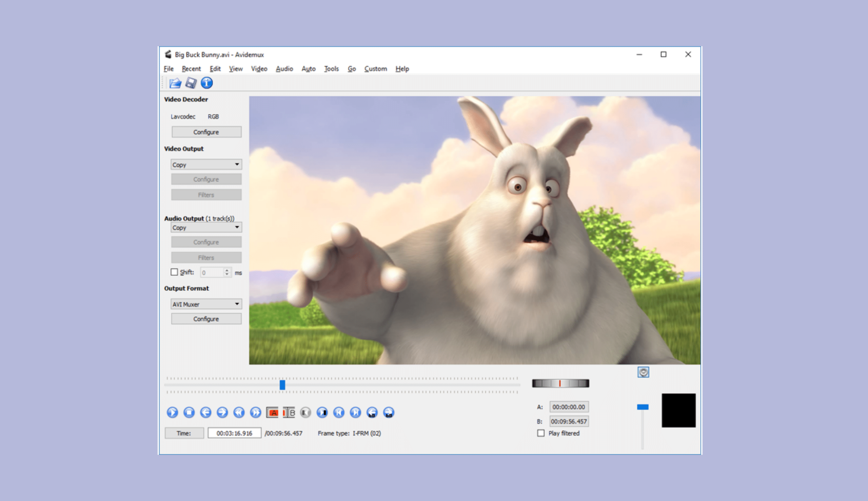Open the Recent menu
This screenshot has height=501, width=868.
click(x=191, y=68)
